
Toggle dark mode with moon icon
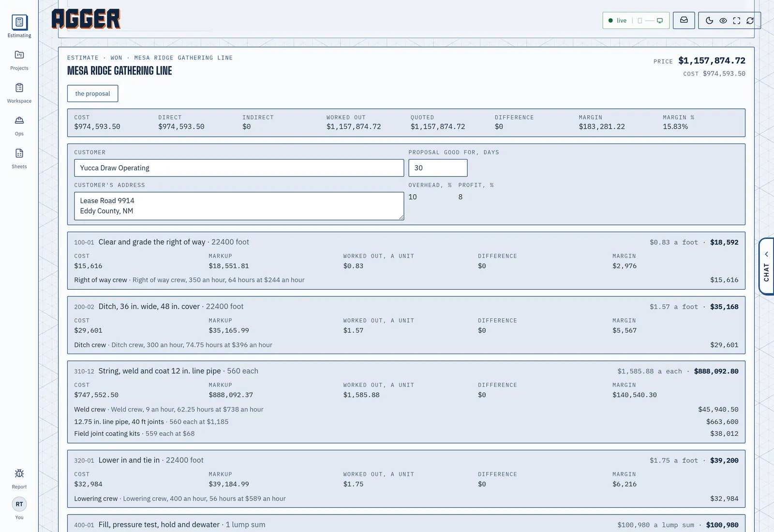(x=709, y=20)
